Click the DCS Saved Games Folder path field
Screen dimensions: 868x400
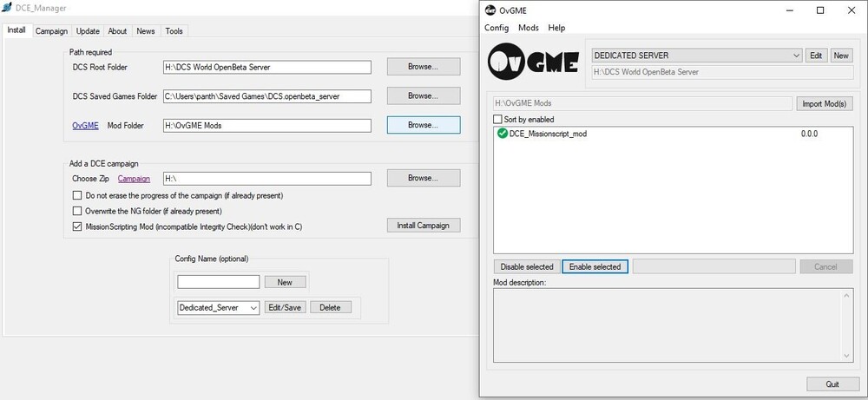(267, 96)
